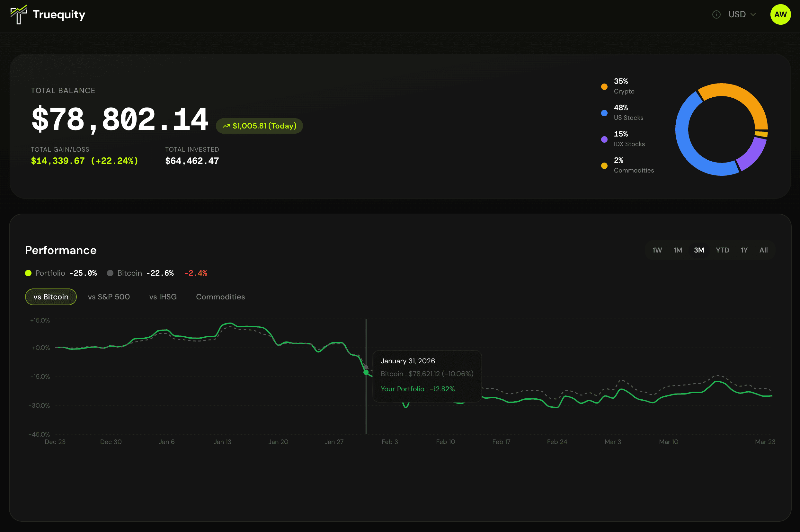Screen dimensions: 800x532
Task: Click the trending-up arrow in today's gain badge
Action: coord(226,126)
